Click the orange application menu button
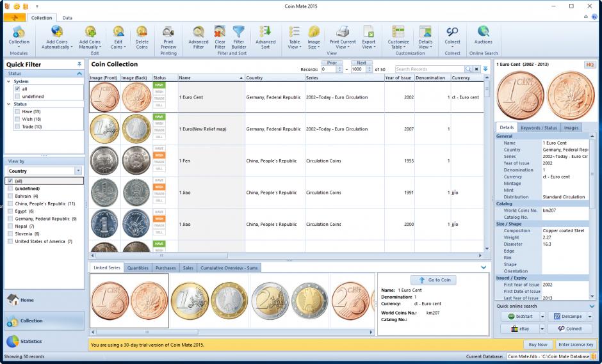Image resolution: width=602 pixels, height=364 pixels. [x=15, y=18]
